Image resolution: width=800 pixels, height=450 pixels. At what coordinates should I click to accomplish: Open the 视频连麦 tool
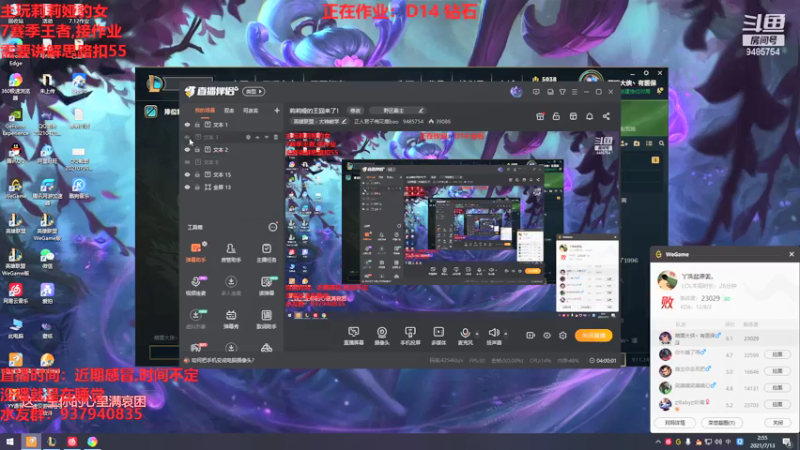[195, 286]
